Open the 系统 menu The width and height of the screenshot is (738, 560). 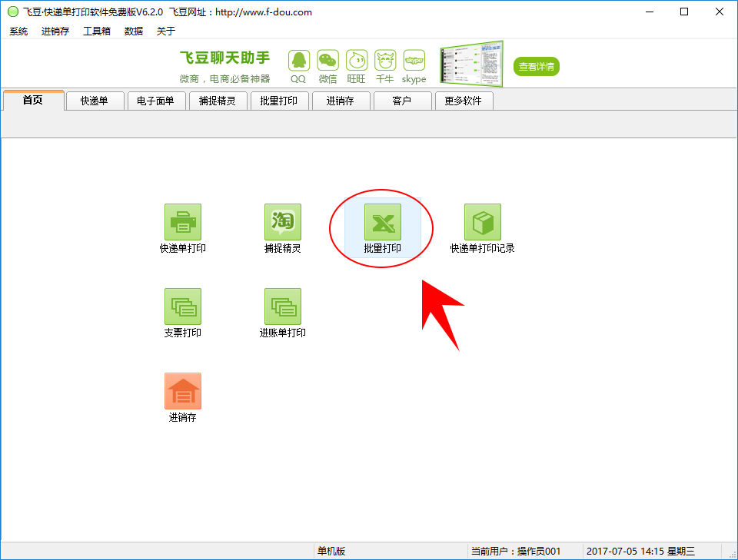tap(18, 31)
